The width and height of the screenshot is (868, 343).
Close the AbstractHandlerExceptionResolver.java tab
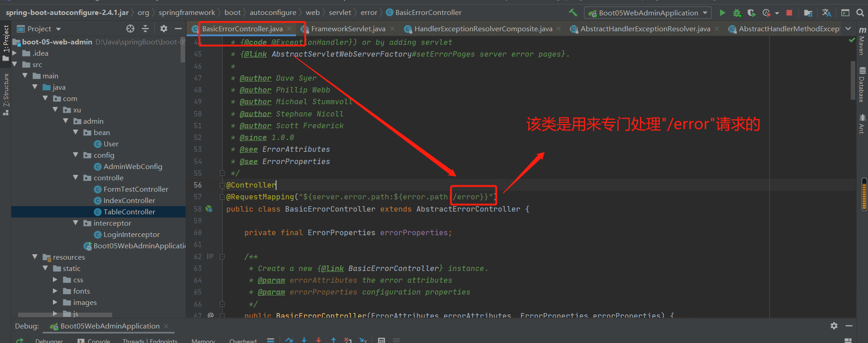(717, 29)
